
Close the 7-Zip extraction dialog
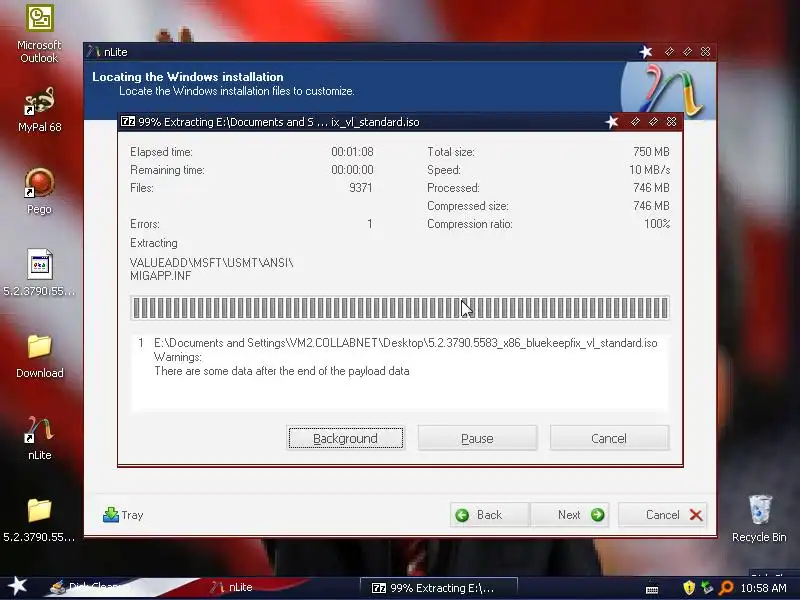671,121
